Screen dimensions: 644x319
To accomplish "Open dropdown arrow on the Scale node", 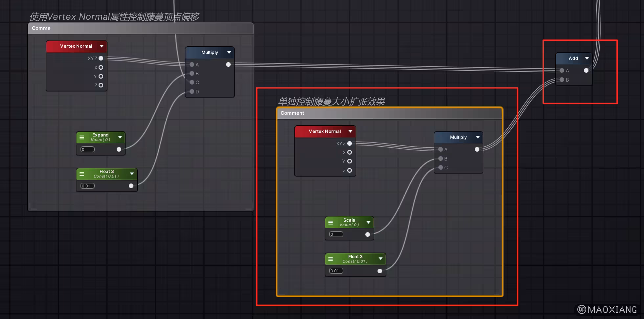I will [368, 223].
